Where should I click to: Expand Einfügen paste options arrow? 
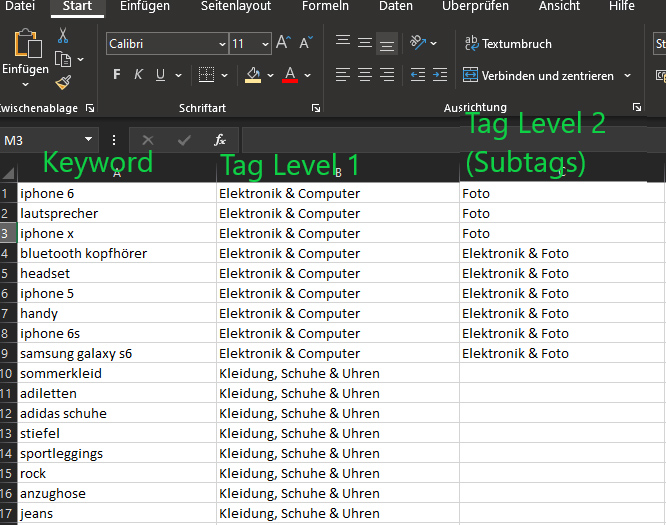[x=25, y=84]
